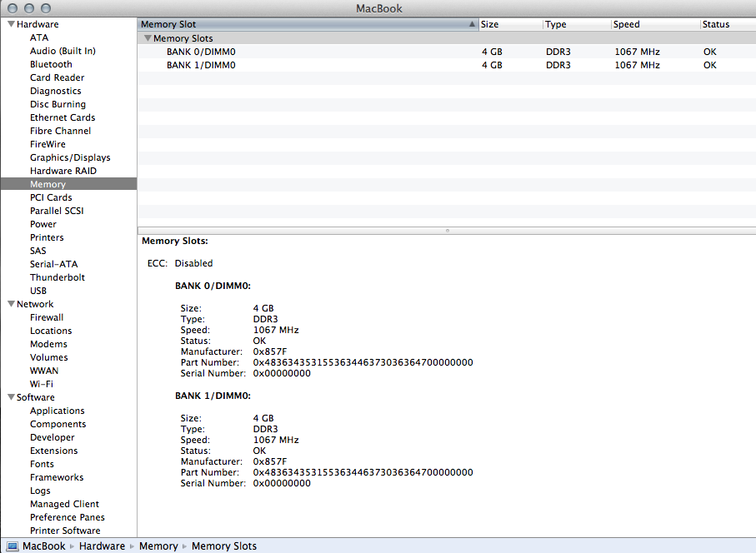Select SAS in the sidebar
The height and width of the screenshot is (553, 756).
[38, 251]
